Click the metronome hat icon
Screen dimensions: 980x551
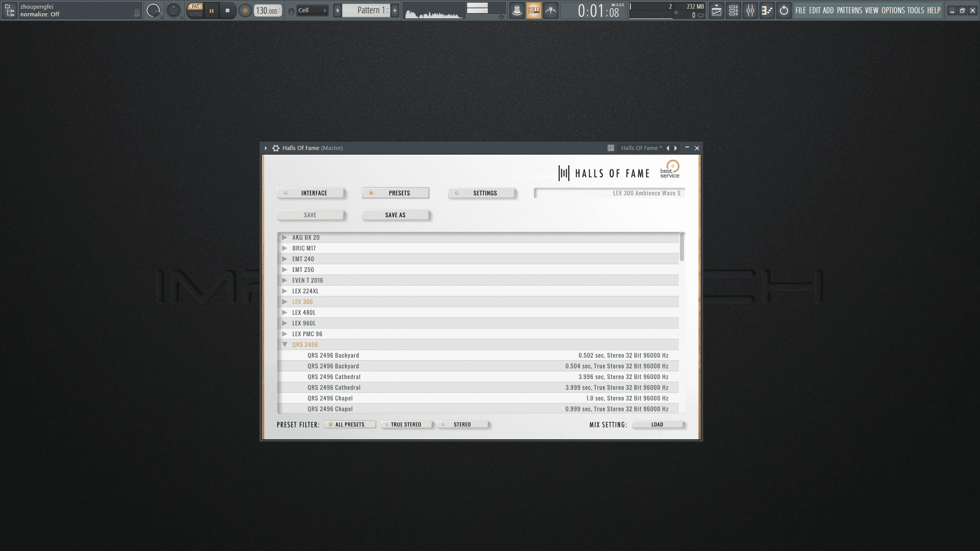[x=517, y=10]
